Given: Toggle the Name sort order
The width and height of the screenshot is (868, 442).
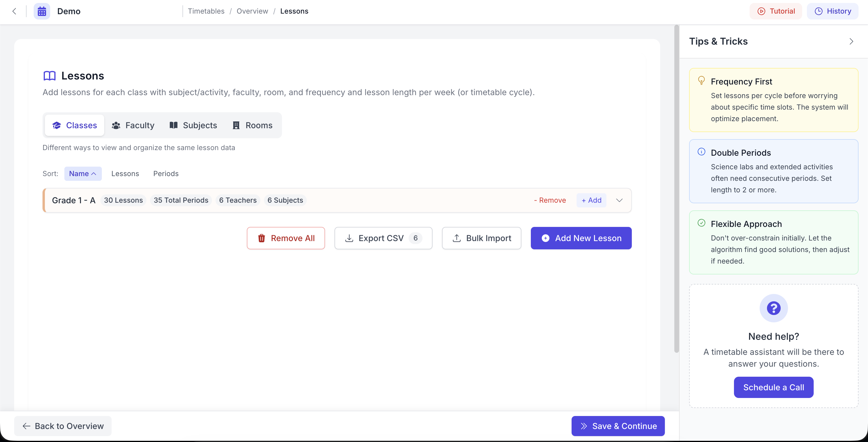Looking at the screenshot, I should (x=83, y=174).
